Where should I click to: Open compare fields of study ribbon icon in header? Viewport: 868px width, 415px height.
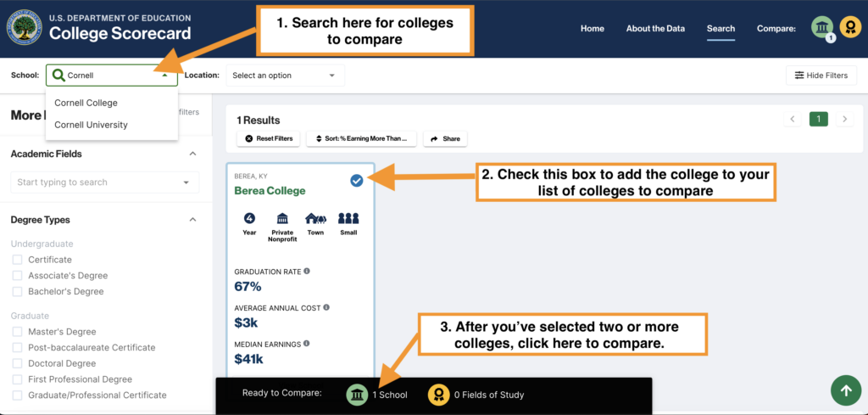coord(850,28)
